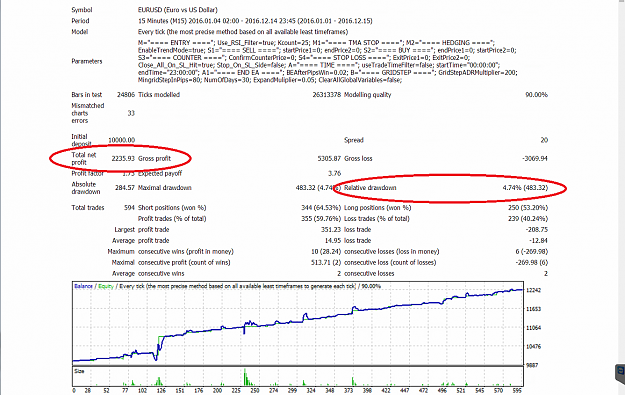Select the 11064 value on the chart axis
This screenshot has height=395, width=625.
(533, 328)
